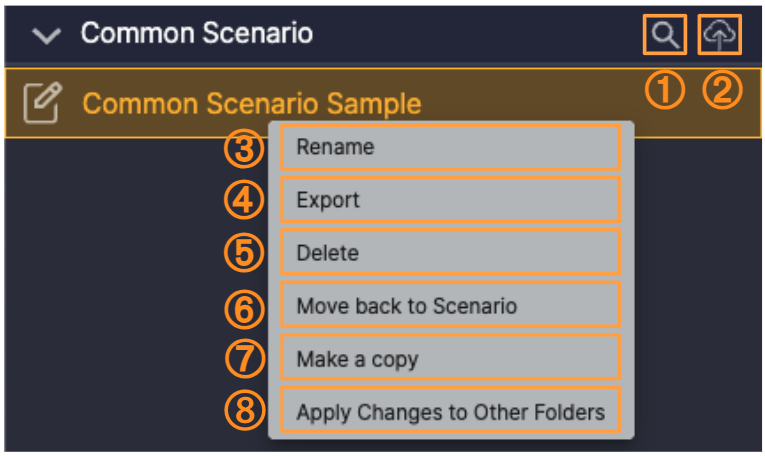This screenshot has height=456, width=765.
Task: Click the cloud upload icon
Action: (720, 36)
